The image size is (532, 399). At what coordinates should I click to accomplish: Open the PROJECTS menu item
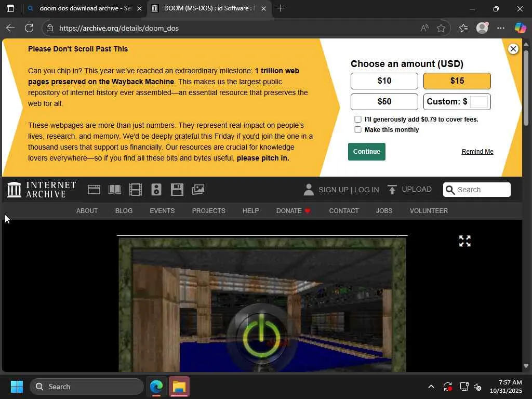(209, 211)
